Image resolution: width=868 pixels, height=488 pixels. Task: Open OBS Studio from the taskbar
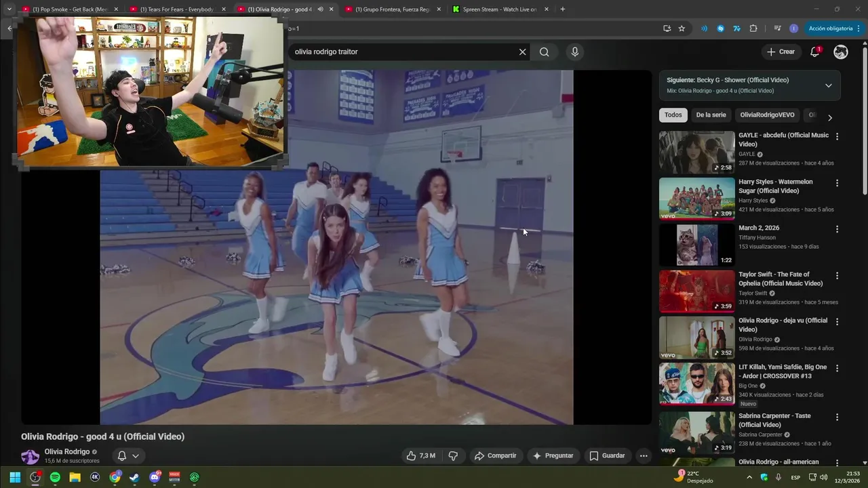(x=35, y=477)
